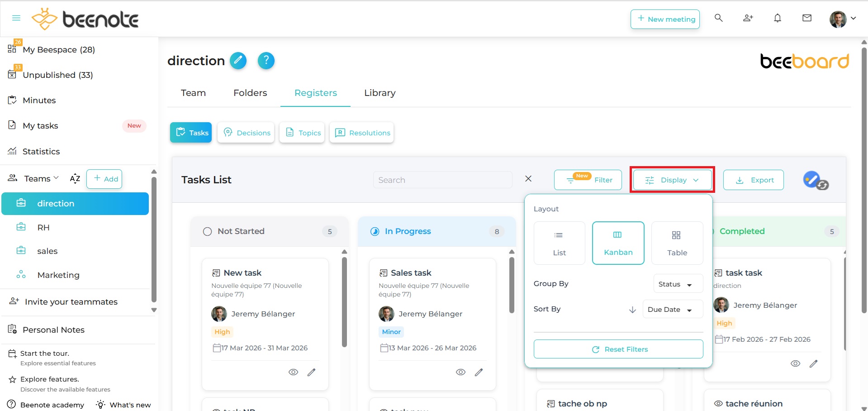Click the New meeting button

(x=665, y=19)
